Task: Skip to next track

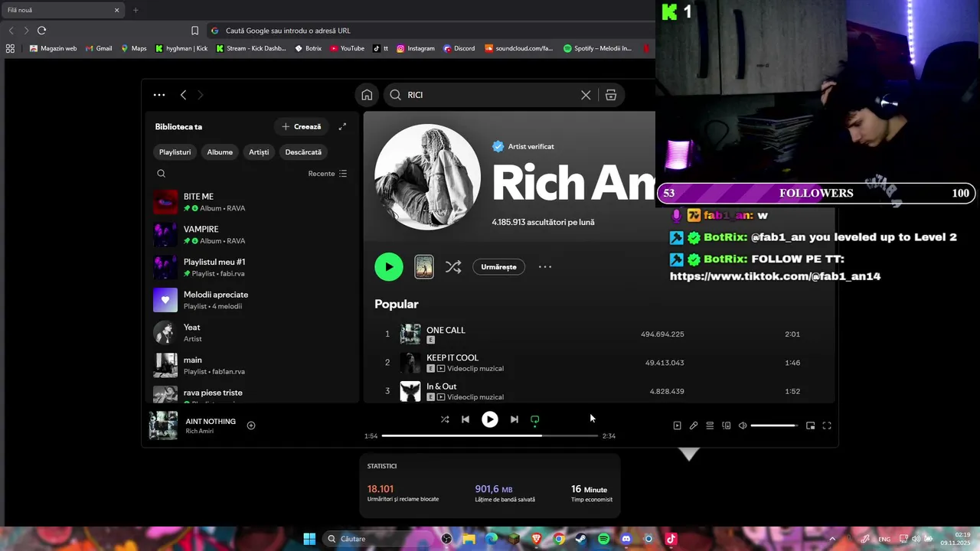Action: [x=514, y=419]
